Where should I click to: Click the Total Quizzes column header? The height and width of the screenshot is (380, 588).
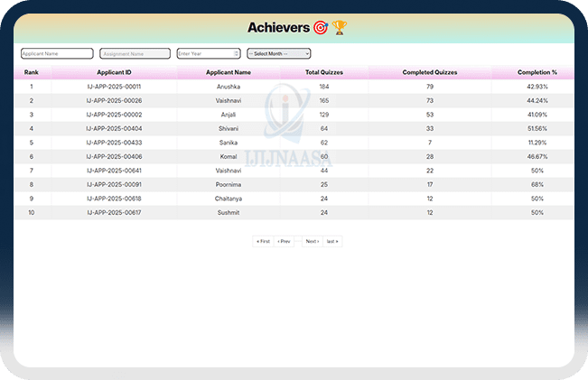pos(324,72)
